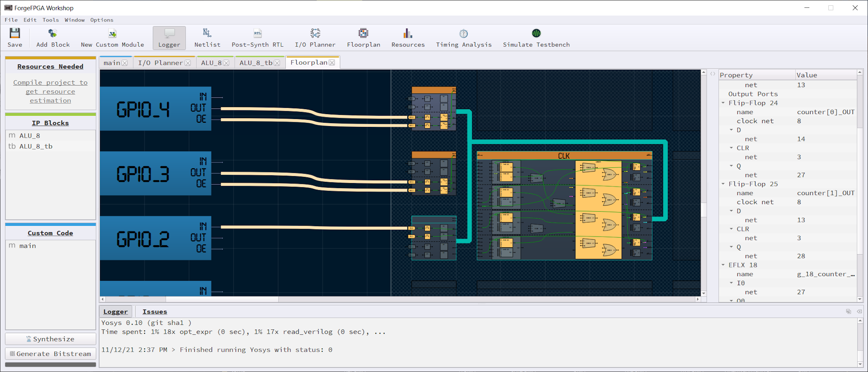The height and width of the screenshot is (372, 868).
Task: Close the I/O Planner tab
Action: tap(188, 63)
